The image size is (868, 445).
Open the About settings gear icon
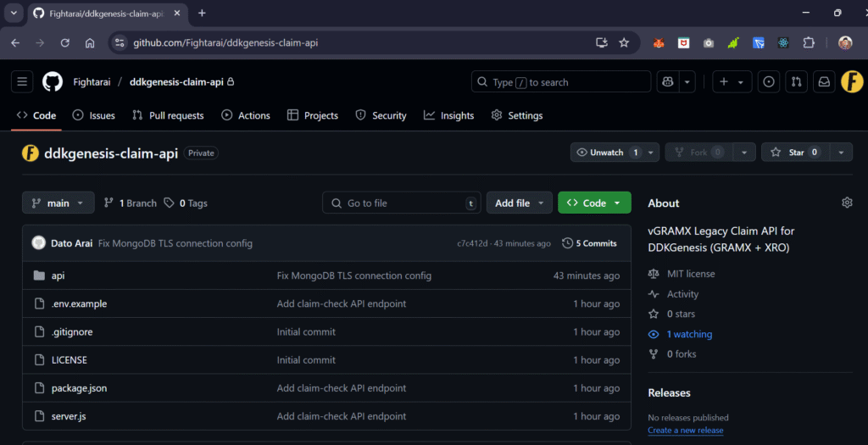pyautogui.click(x=847, y=203)
